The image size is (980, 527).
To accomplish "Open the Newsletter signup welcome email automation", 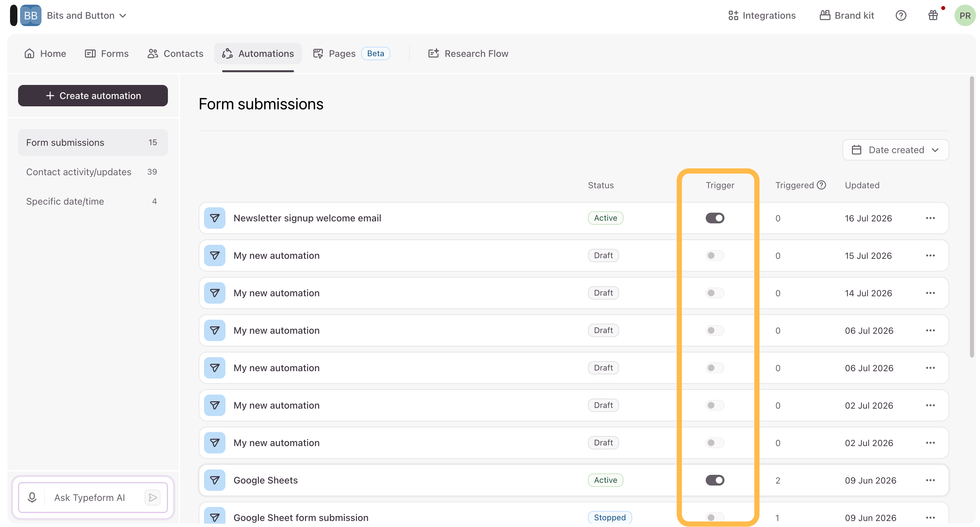I will [x=307, y=218].
